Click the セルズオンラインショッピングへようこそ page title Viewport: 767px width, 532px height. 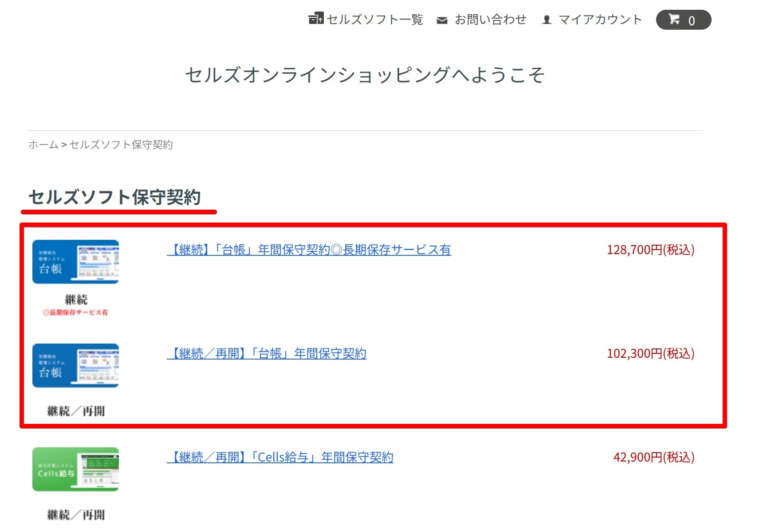[365, 75]
